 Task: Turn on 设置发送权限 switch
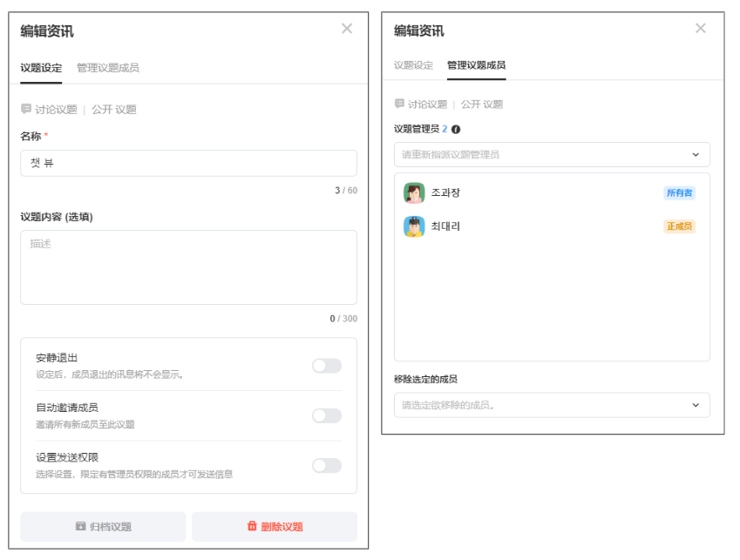(x=327, y=466)
